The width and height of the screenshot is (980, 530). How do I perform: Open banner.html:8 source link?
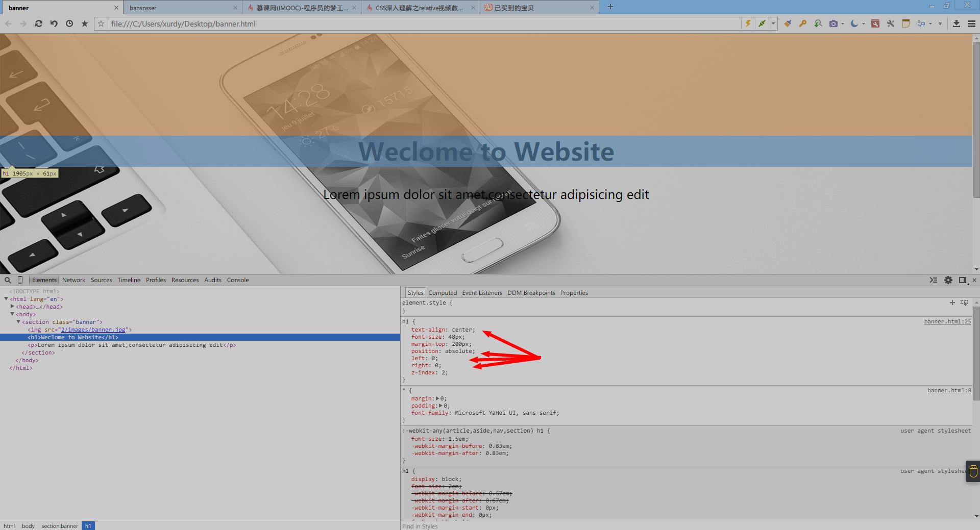[949, 390]
